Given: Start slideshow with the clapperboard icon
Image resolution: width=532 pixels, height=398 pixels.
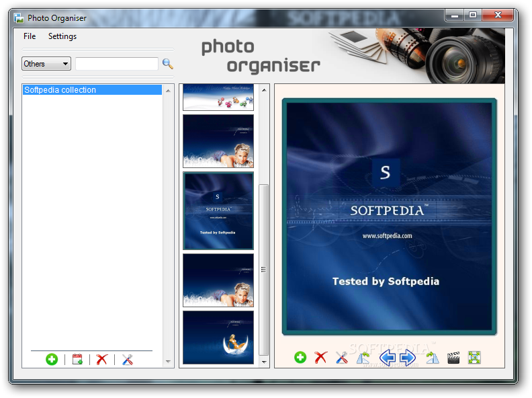Looking at the screenshot, I should (x=453, y=358).
